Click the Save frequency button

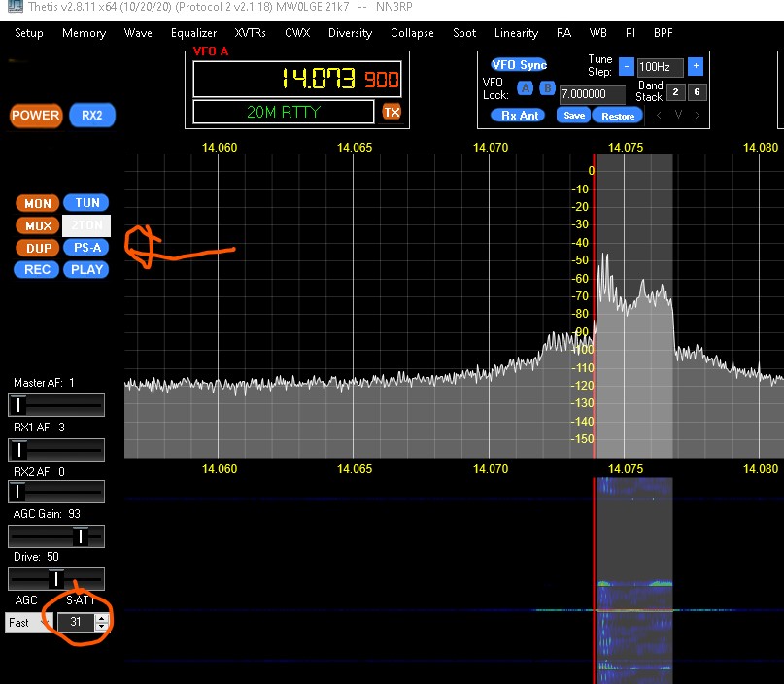pos(574,116)
